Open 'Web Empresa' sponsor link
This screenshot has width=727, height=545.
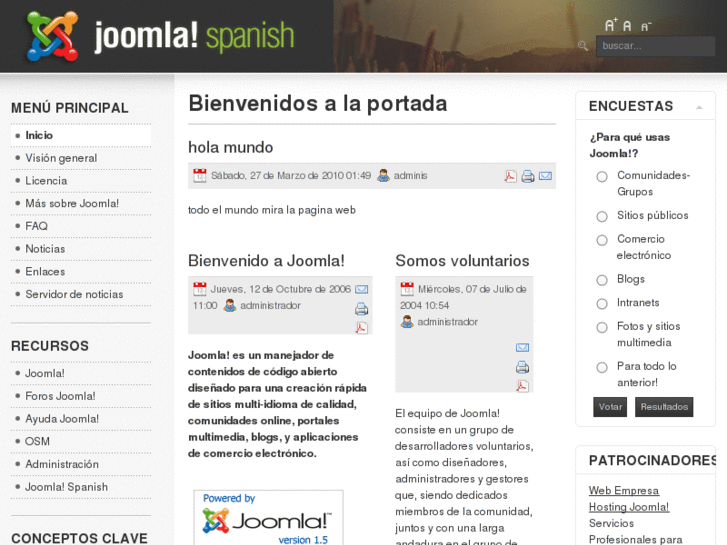click(624, 491)
